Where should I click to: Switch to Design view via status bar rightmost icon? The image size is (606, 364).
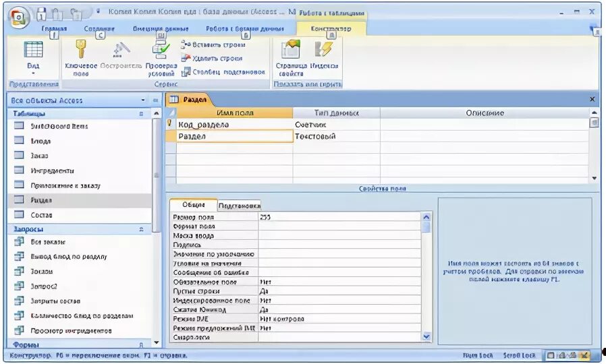pyautogui.click(x=585, y=355)
